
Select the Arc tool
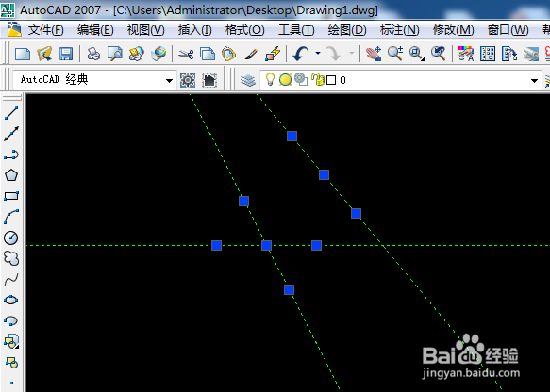11,217
